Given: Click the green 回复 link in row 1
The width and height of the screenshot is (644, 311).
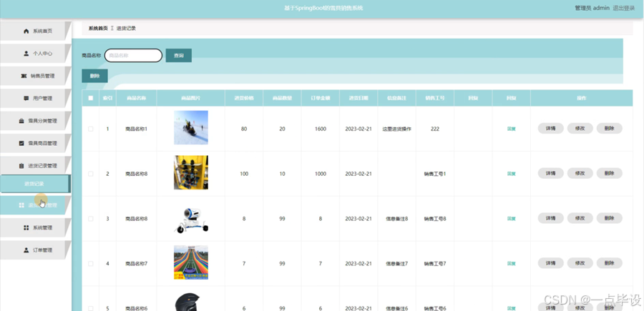Looking at the screenshot, I should coord(512,129).
